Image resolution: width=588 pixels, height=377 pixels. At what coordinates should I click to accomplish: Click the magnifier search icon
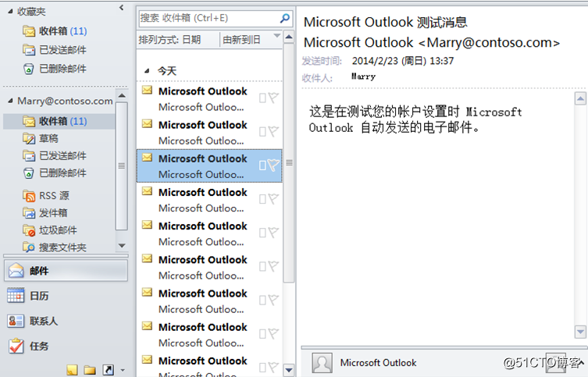[284, 18]
